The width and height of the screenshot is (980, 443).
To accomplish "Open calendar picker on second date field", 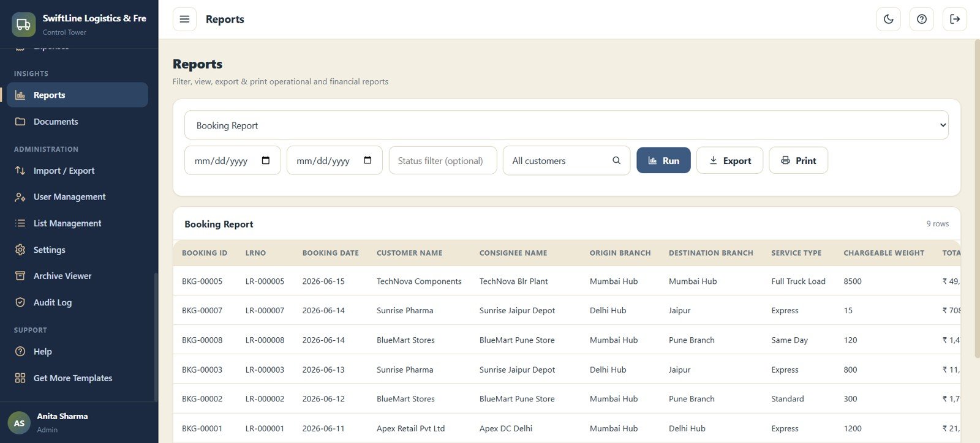I will tap(367, 160).
